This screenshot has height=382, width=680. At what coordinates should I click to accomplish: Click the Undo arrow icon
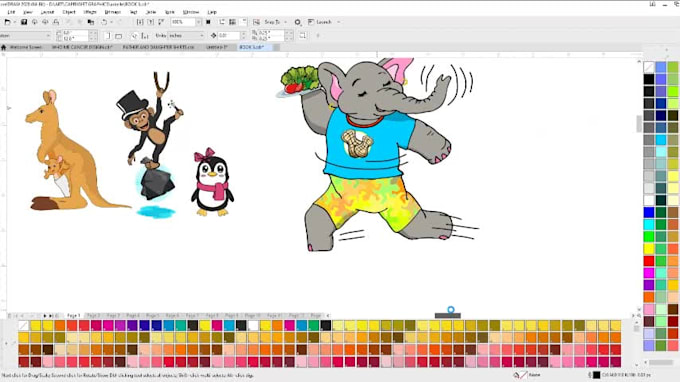[104, 22]
